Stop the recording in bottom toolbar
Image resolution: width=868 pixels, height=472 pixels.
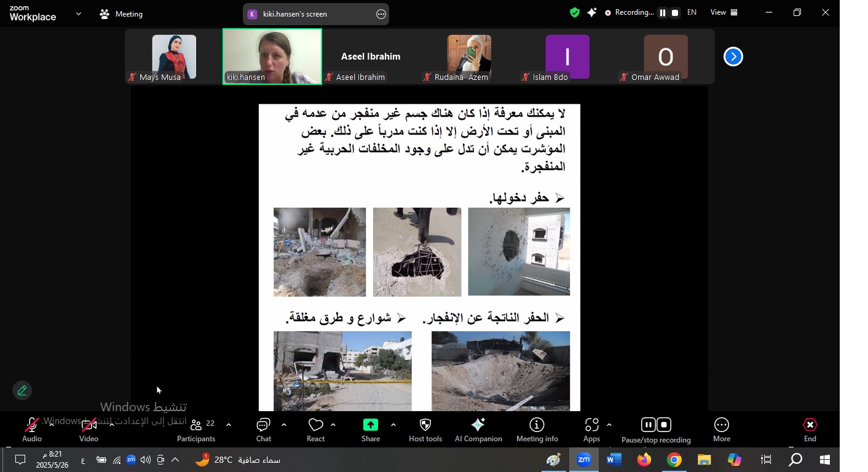tap(664, 425)
